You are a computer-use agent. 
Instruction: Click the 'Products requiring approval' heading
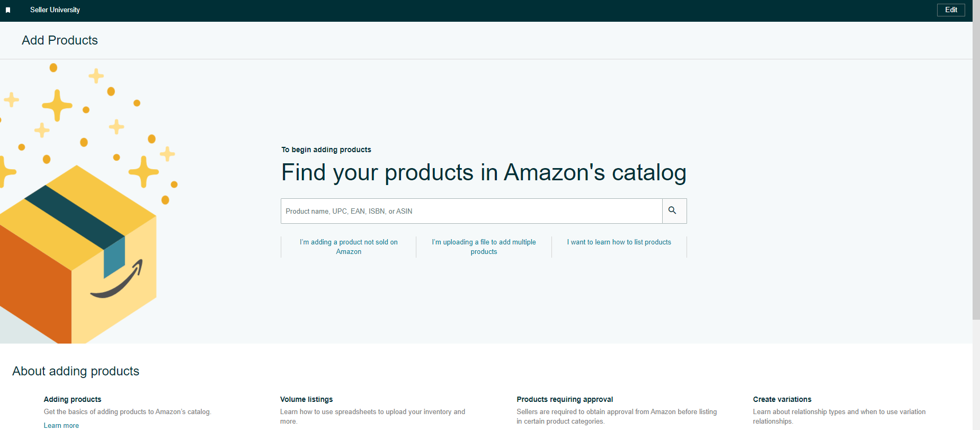565,399
